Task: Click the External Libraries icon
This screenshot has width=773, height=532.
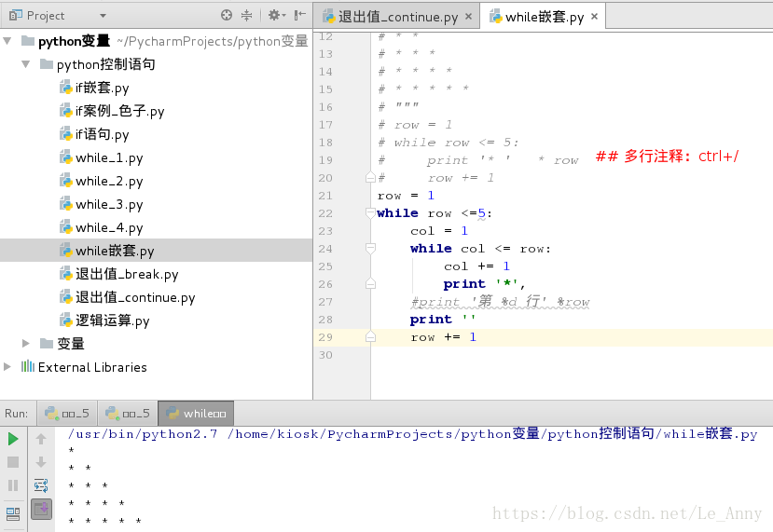Action: click(x=28, y=366)
